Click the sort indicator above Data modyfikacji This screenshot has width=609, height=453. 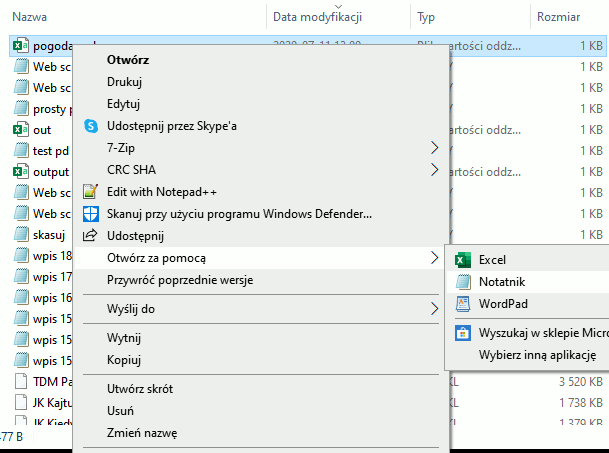[x=338, y=7]
